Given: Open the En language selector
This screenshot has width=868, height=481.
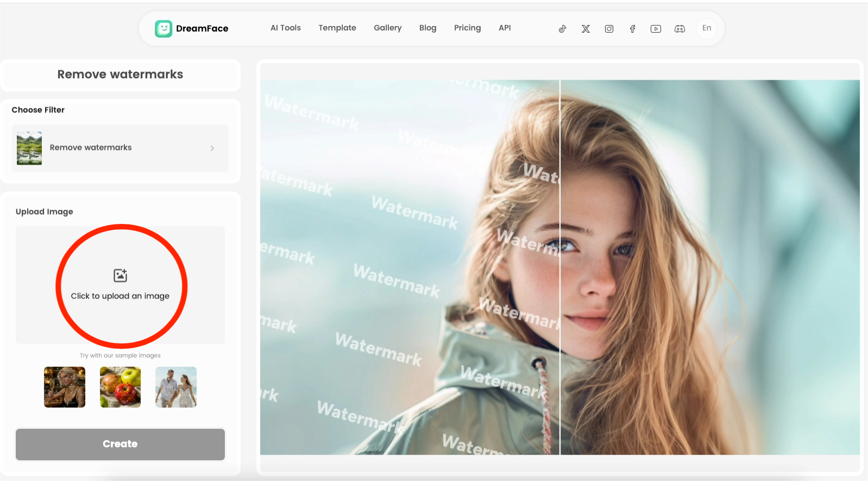Looking at the screenshot, I should pos(707,28).
